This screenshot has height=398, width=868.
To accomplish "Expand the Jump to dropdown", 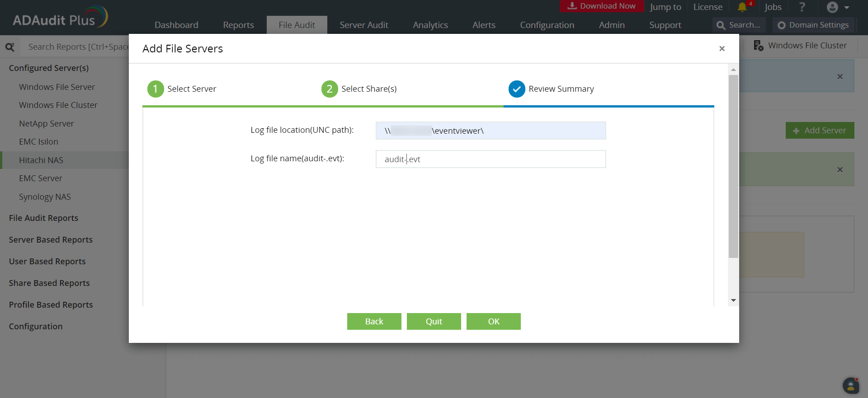I will tap(665, 7).
